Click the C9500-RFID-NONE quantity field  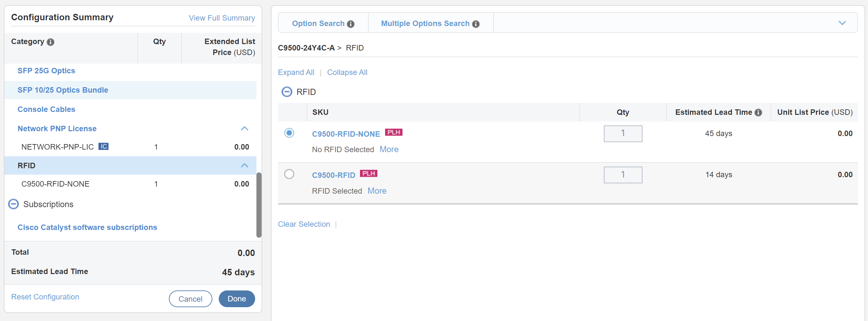tap(623, 134)
